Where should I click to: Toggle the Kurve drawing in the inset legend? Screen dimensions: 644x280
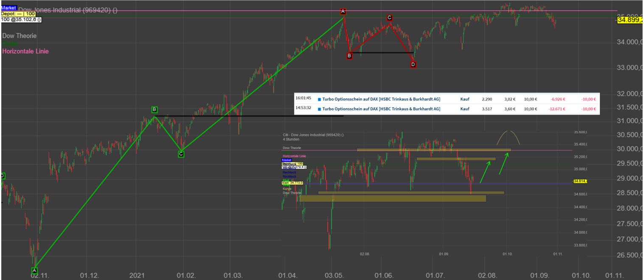coord(287,189)
